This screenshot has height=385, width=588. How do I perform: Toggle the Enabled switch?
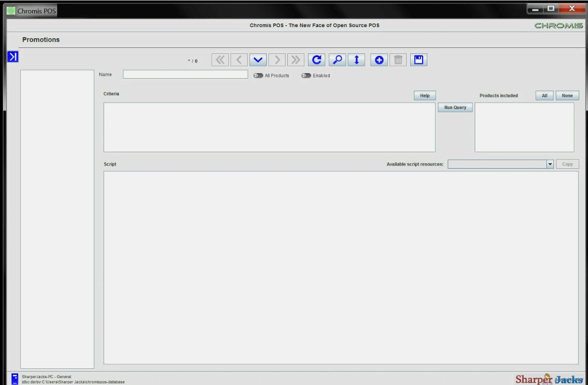[306, 76]
